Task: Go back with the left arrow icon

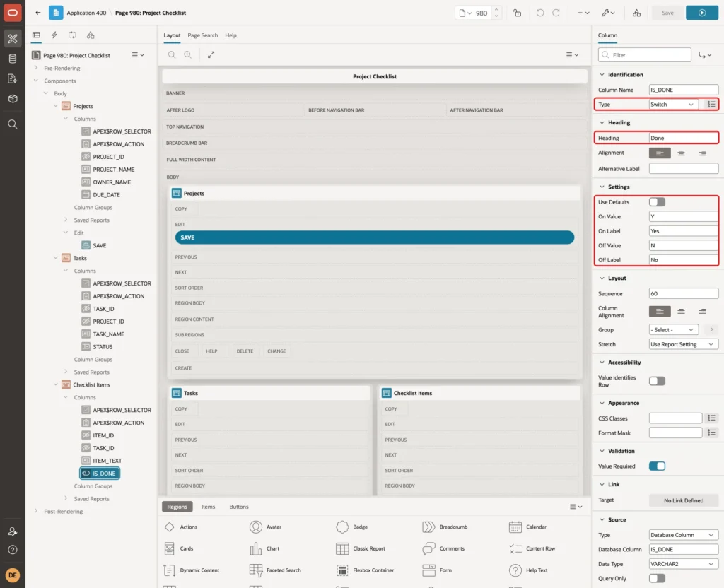Action: pos(38,13)
